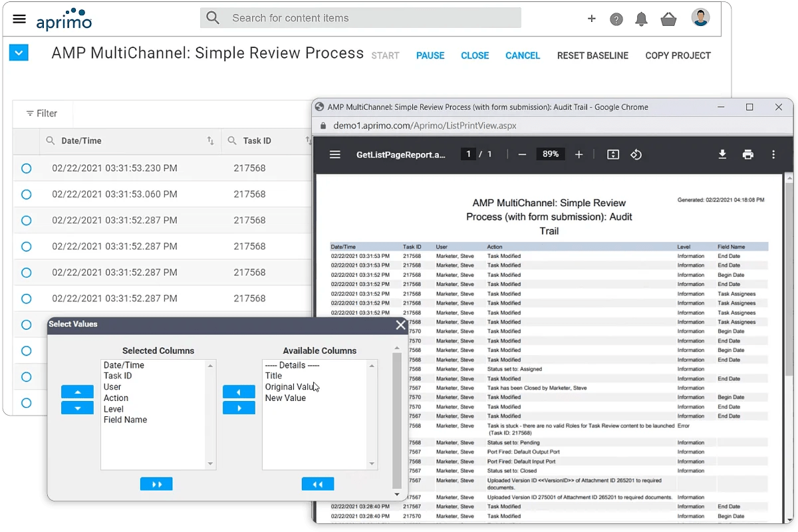
Task: Click the PAUSE project action
Action: (430, 56)
